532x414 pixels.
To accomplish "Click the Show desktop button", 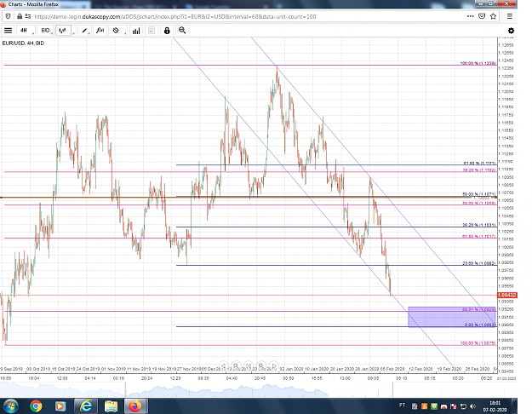I will [515, 405].
